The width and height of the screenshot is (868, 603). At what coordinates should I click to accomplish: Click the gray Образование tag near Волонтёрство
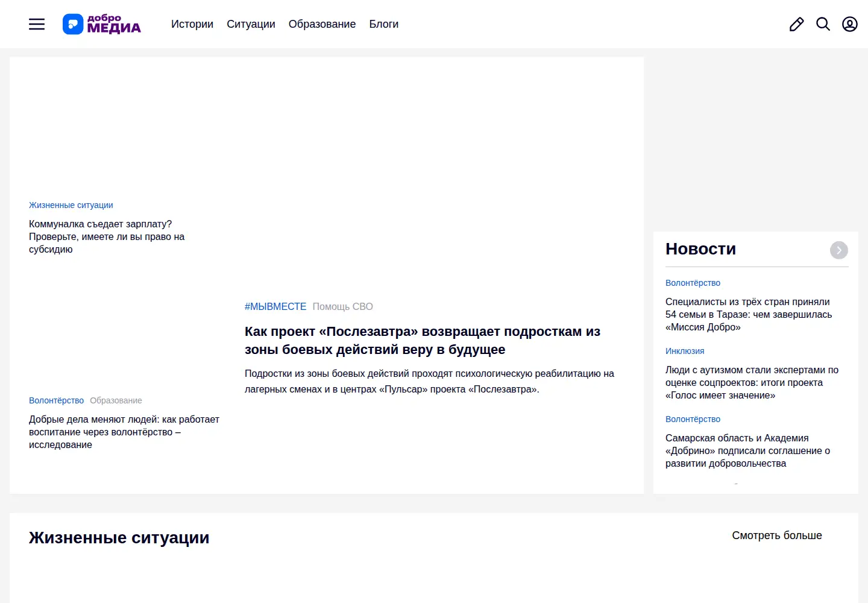coord(116,400)
